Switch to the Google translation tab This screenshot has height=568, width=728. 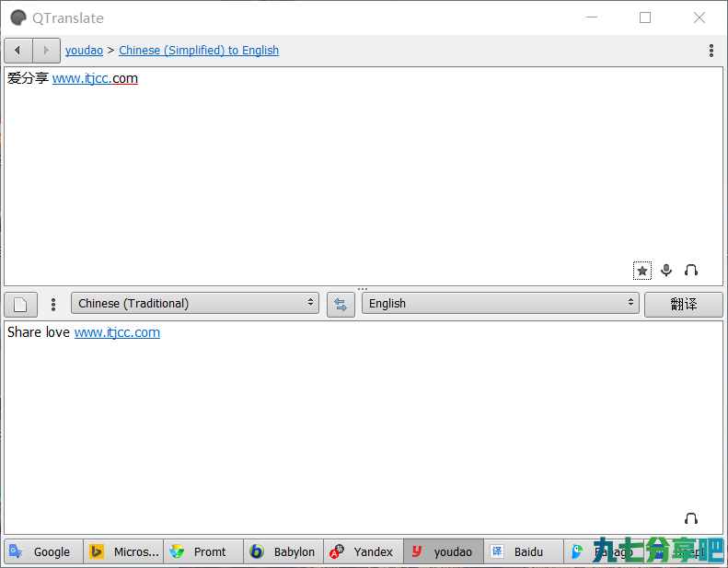pyautogui.click(x=43, y=551)
